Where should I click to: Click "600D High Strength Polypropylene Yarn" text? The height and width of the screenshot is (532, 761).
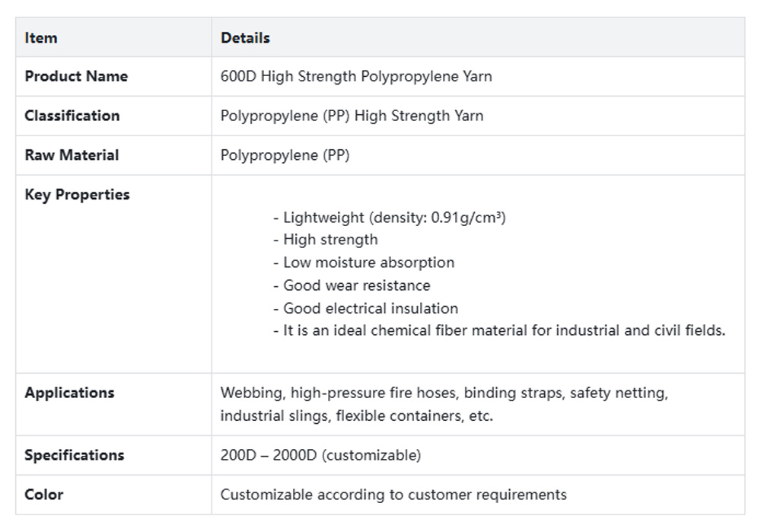point(356,76)
